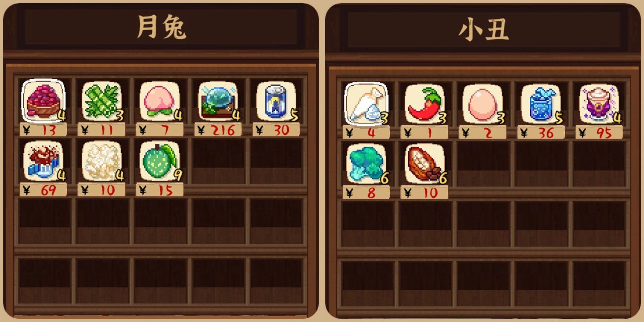Select the red chili pepper item
The height and width of the screenshot is (322, 644).
425,104
